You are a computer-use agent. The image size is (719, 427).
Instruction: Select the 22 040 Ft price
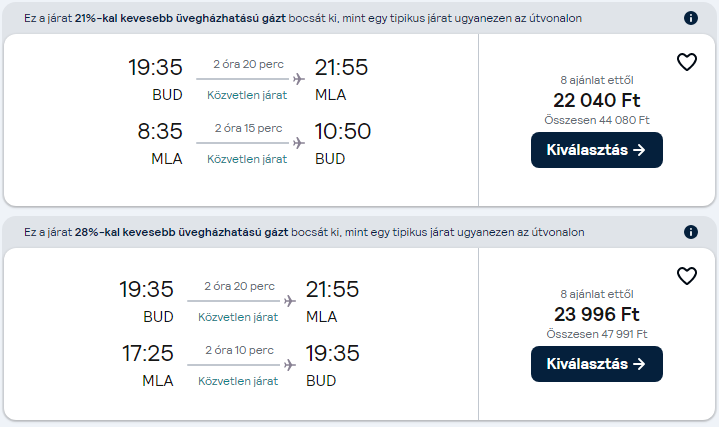597,100
